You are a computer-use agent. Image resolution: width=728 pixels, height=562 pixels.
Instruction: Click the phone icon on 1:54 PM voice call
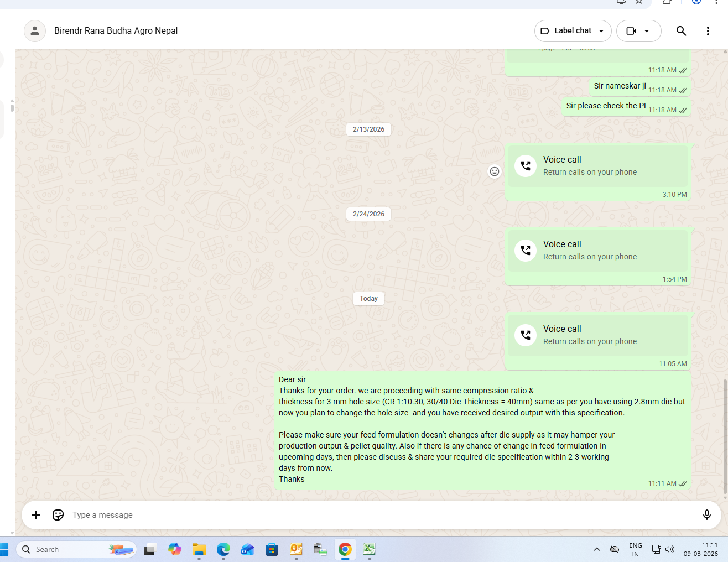pos(526,251)
